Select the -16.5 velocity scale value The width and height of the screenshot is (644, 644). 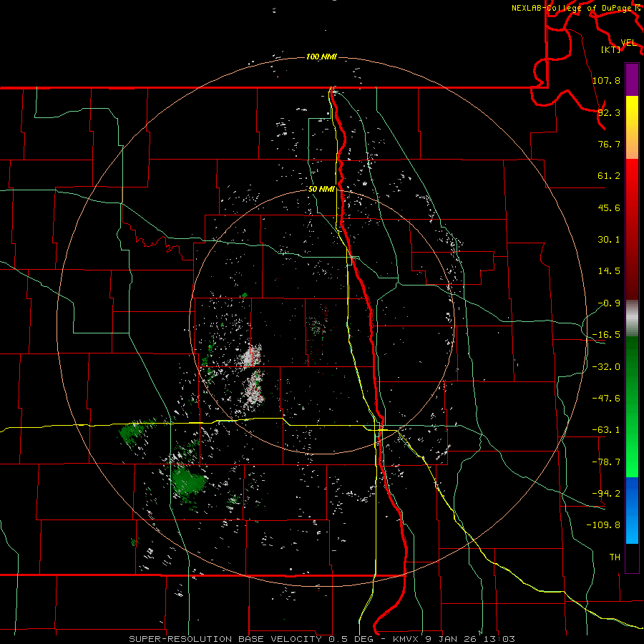[606, 335]
